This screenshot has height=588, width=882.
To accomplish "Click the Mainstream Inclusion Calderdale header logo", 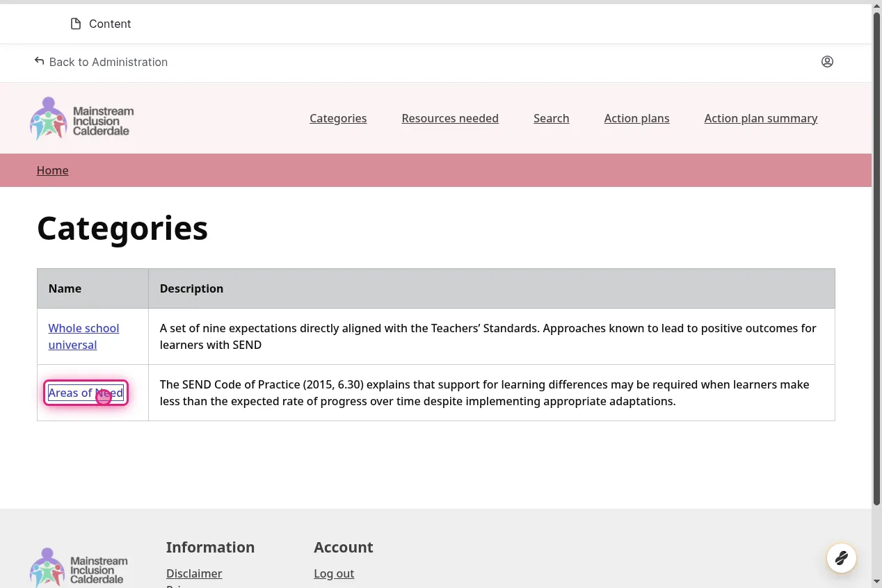I will click(82, 118).
